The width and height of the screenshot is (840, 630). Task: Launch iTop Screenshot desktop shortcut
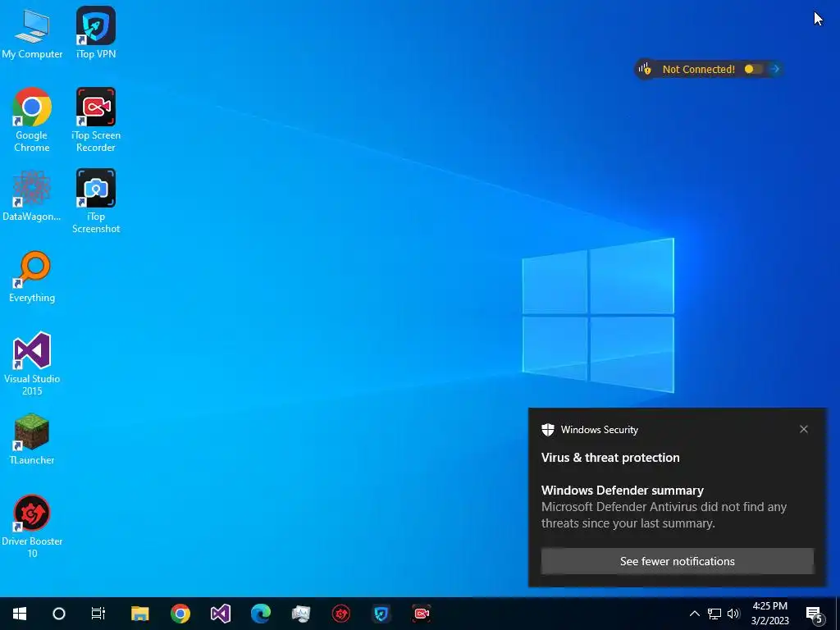(x=96, y=202)
